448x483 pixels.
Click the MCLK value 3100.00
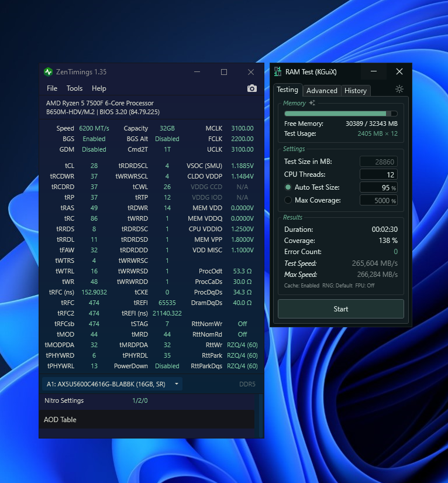pyautogui.click(x=243, y=128)
